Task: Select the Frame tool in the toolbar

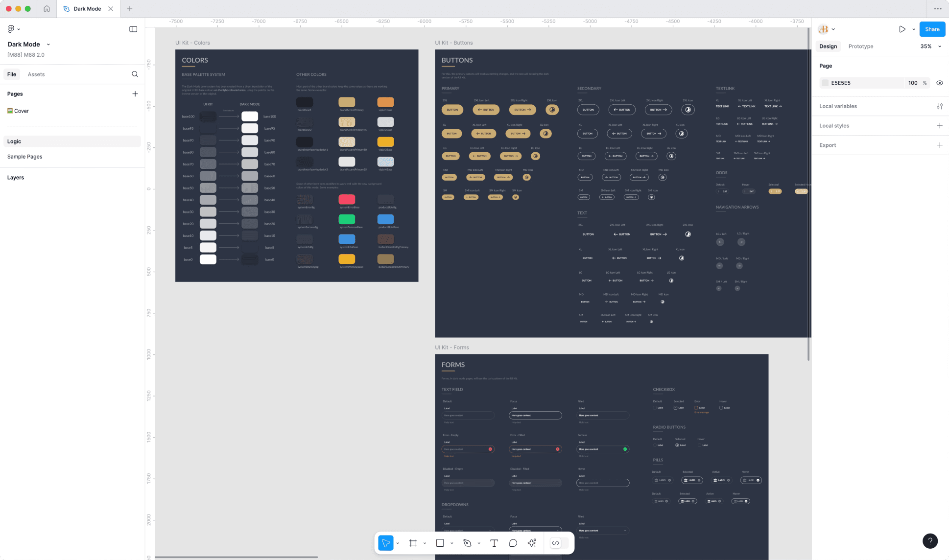Action: coord(413,543)
